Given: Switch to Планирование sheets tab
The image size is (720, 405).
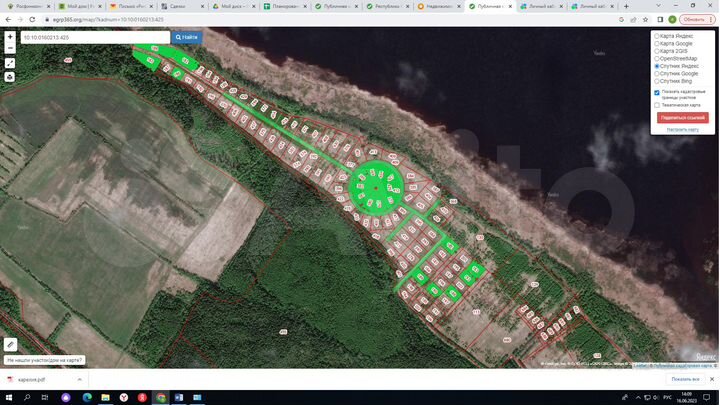Looking at the screenshot, I should point(285,6).
